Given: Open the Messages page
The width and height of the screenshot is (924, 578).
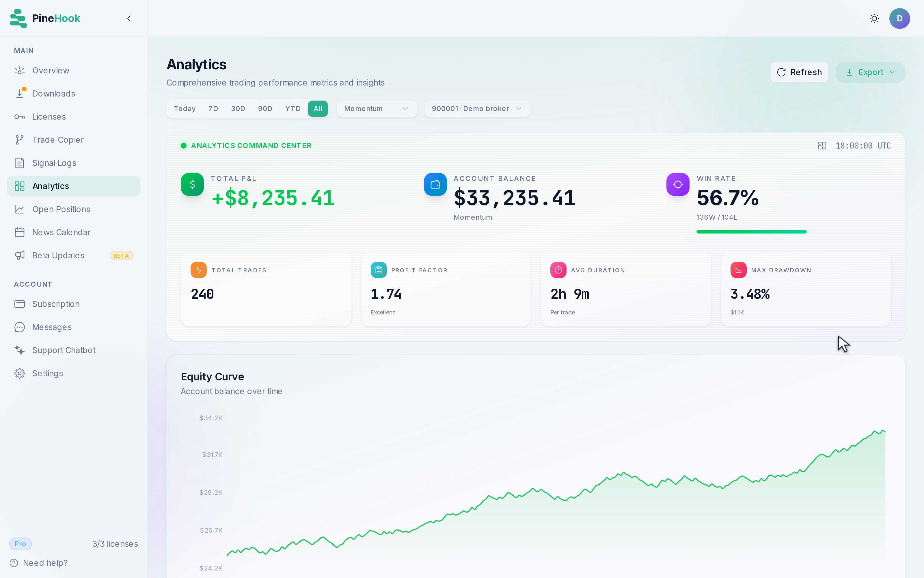Looking at the screenshot, I should coord(73,327).
